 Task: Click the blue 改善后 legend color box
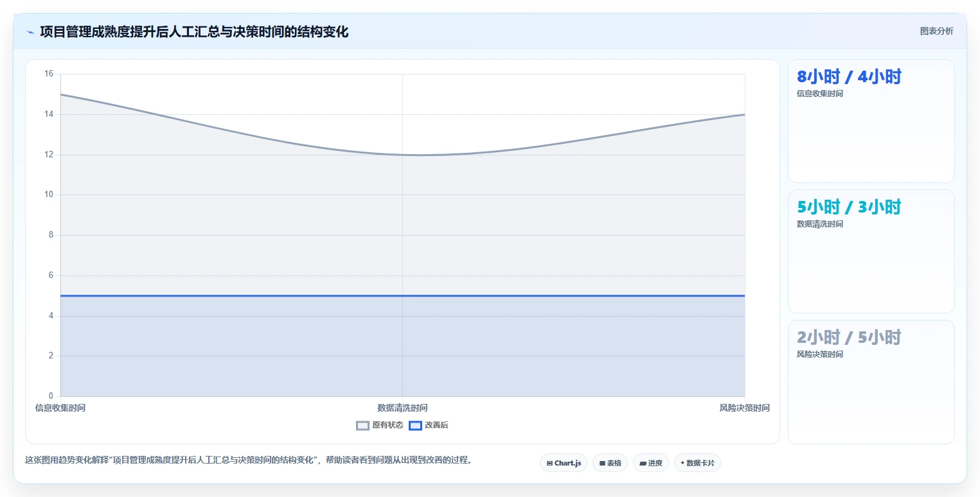(416, 425)
